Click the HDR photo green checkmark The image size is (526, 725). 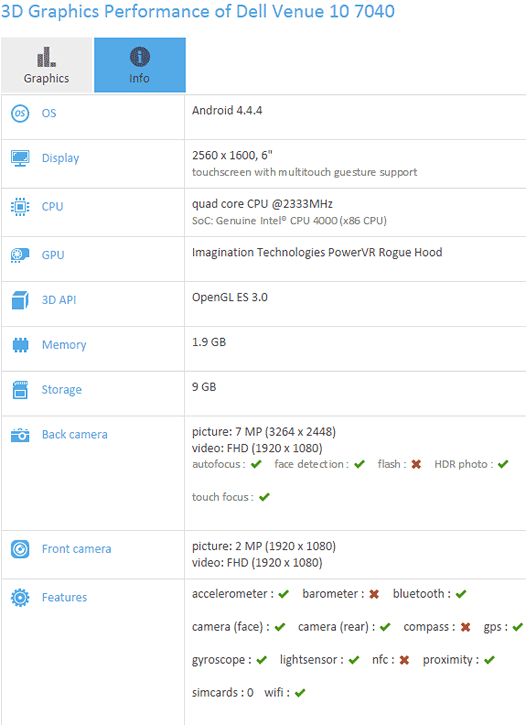click(503, 464)
